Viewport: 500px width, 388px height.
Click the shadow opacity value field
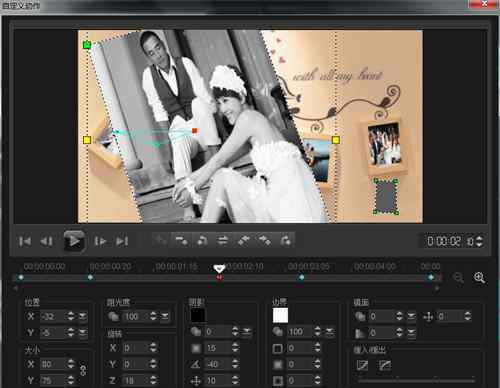click(218, 332)
